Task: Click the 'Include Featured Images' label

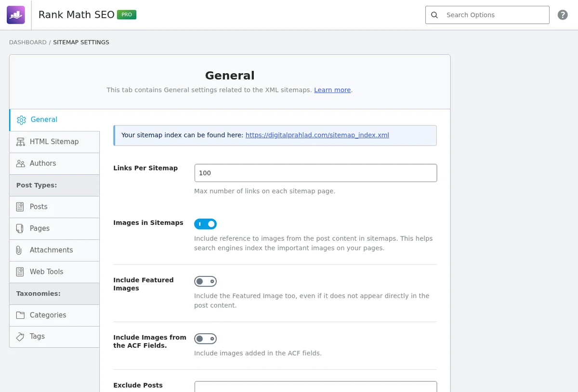Action: point(144,284)
